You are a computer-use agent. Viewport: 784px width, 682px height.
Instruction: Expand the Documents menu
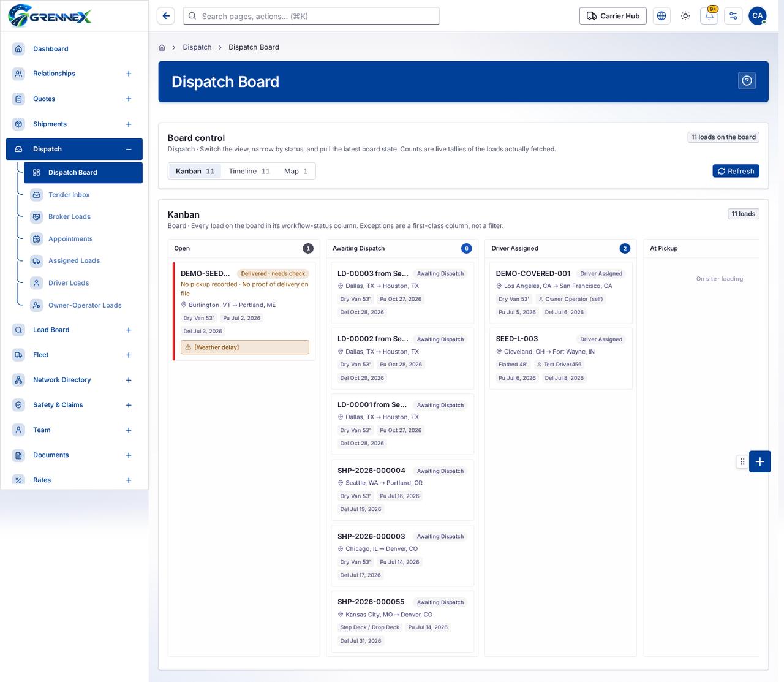pyautogui.click(x=129, y=455)
